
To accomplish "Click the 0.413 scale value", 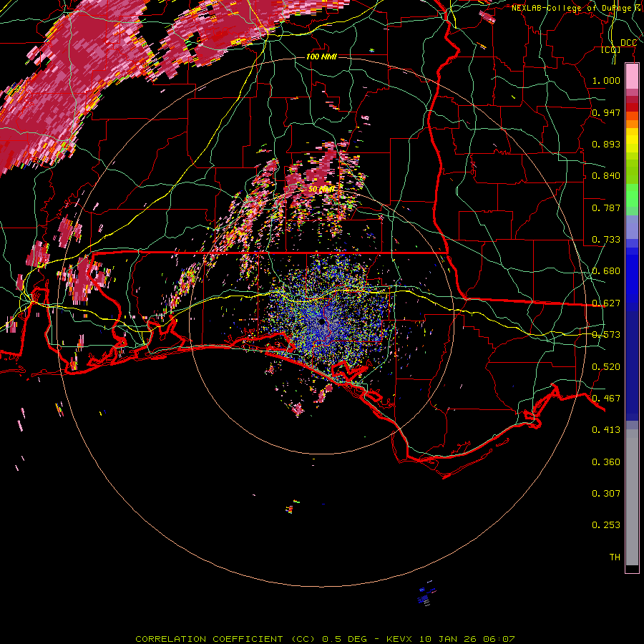I will tap(606, 430).
